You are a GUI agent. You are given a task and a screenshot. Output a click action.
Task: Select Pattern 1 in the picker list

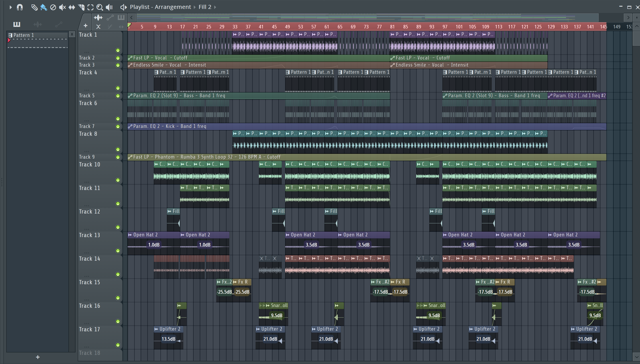coord(38,35)
